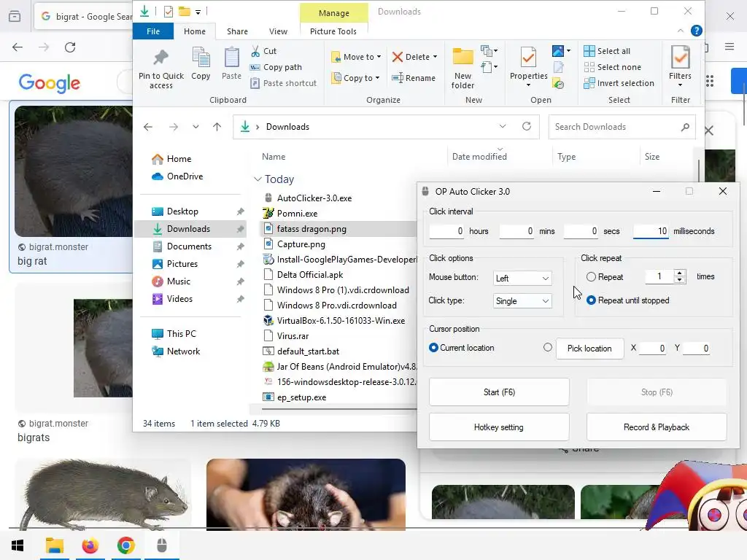Image resolution: width=747 pixels, height=560 pixels.
Task: Open File Explorer from taskbar
Action: coord(54,545)
